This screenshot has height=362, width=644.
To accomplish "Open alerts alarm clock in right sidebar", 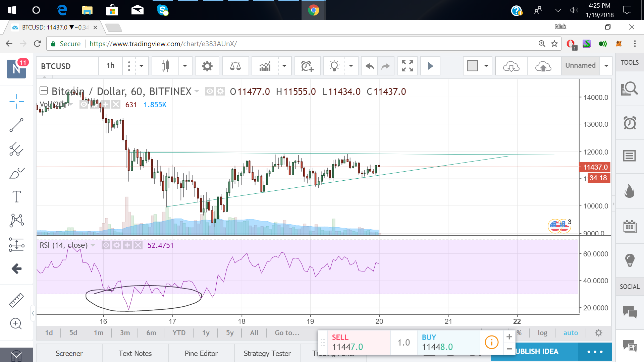I will [630, 123].
